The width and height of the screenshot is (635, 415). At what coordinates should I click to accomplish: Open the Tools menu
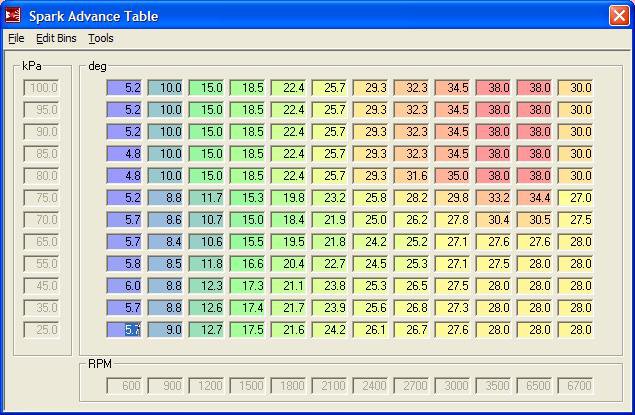(x=100, y=38)
